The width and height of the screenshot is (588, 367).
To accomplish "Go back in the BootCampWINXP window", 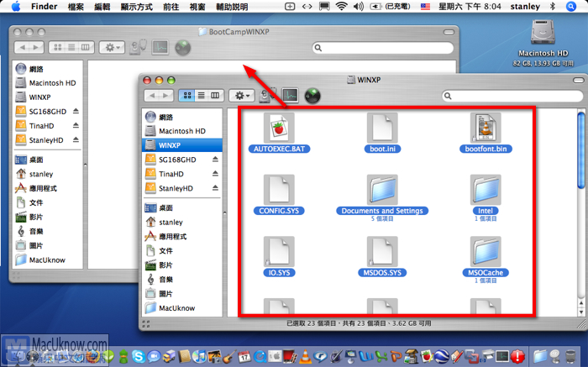I will pyautogui.click(x=22, y=47).
